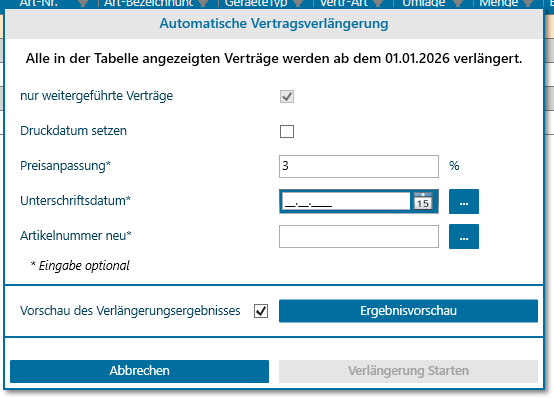Click 'Vorschau des Verlängerungsergebnisses' label text
Viewport: 554px width, 399px height.
(130, 311)
